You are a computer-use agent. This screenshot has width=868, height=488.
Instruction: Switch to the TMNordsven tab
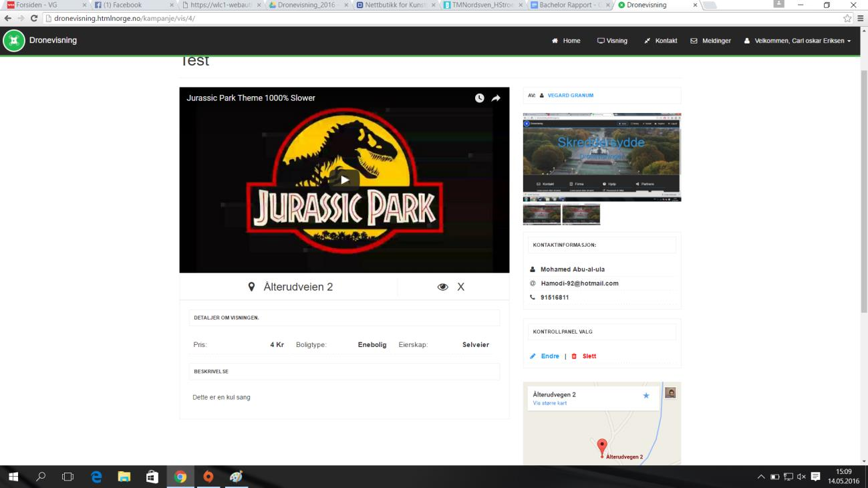click(x=482, y=5)
